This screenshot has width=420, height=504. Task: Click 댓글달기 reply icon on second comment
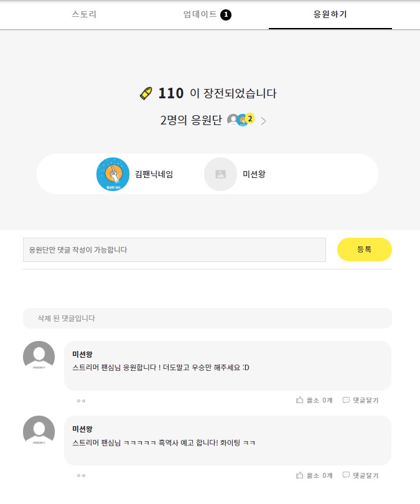(x=346, y=475)
